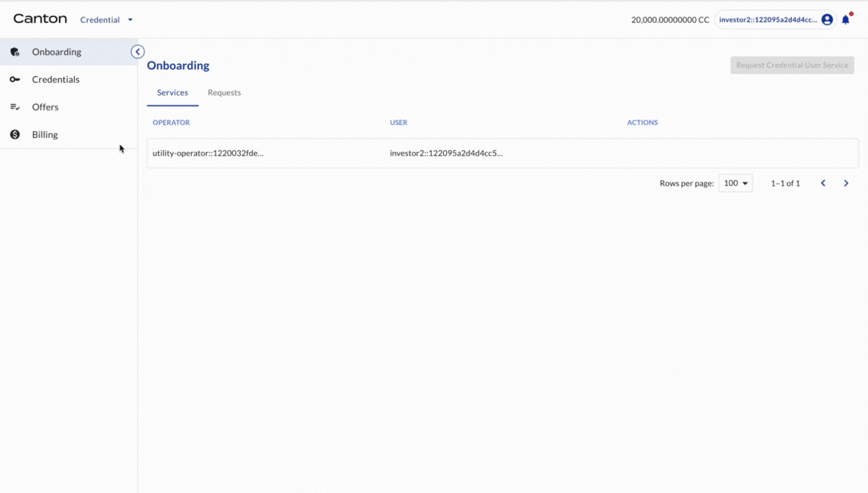Click the OPERATOR column header
Screen dimensions: 868x493
pos(171,123)
